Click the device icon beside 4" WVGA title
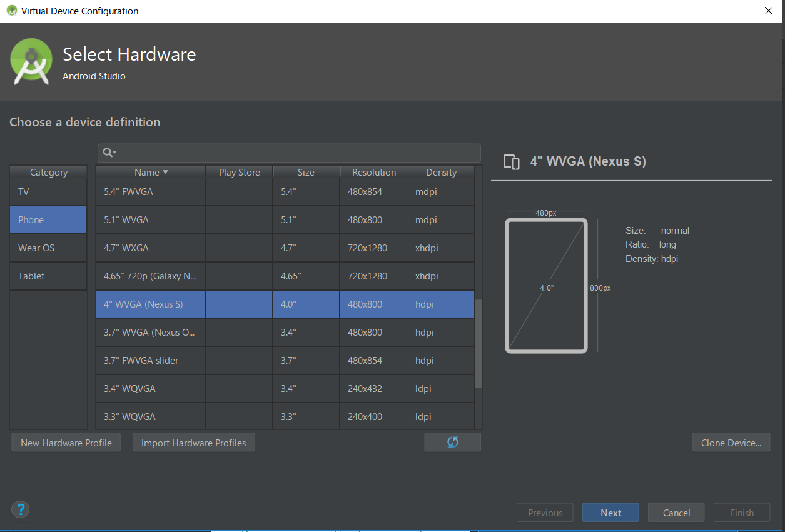 [512, 162]
